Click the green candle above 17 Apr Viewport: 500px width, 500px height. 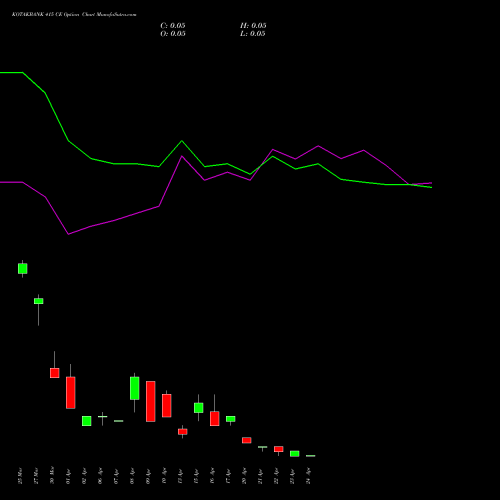[x=231, y=419]
